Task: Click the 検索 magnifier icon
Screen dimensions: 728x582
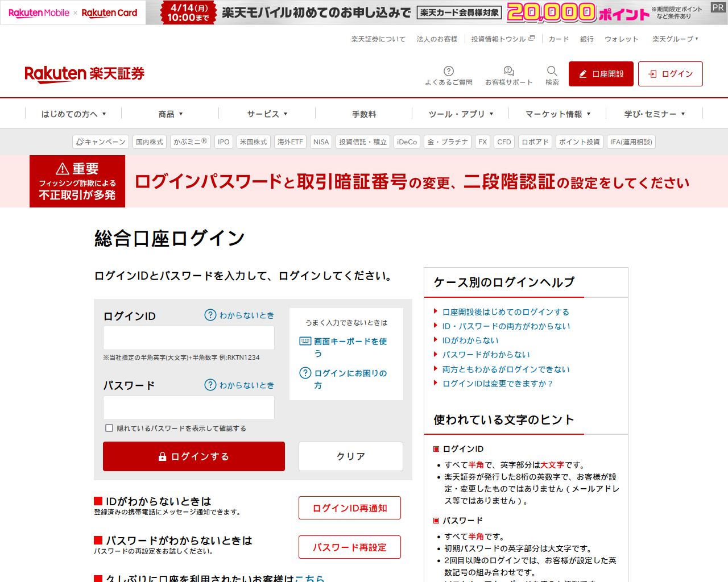Action: (552, 71)
